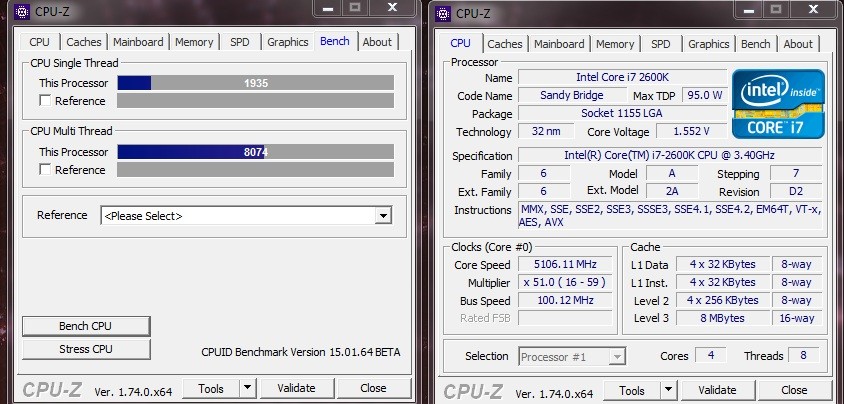Open SPD tab in Bench window

[x=240, y=42]
